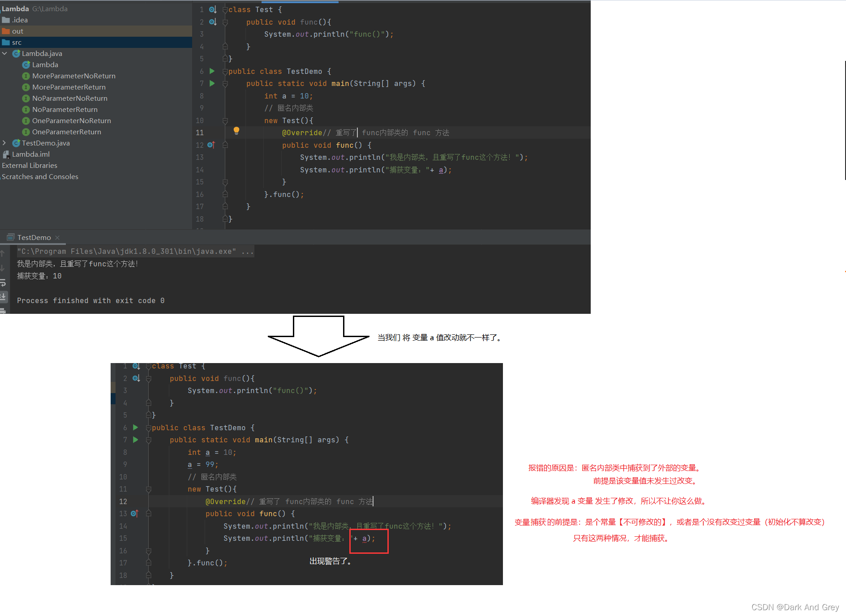Screen dimensions: 846x616
Task: Toggle soft-wrap in the run console
Action: pyautogui.click(x=3, y=282)
